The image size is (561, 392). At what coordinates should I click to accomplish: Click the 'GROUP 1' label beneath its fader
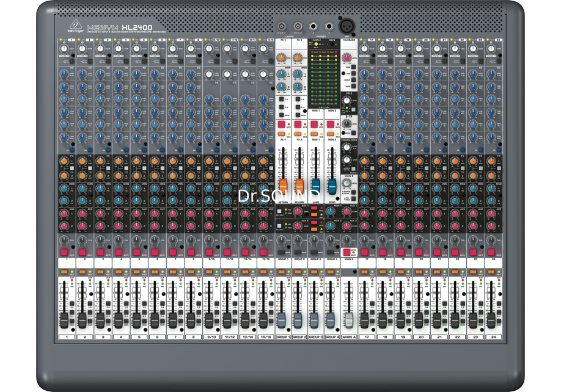coord(283,336)
